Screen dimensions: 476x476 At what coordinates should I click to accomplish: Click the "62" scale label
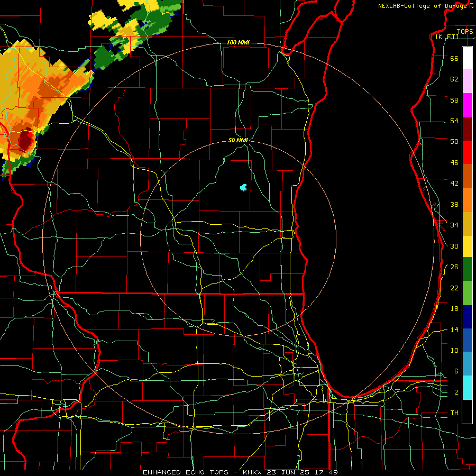point(454,79)
